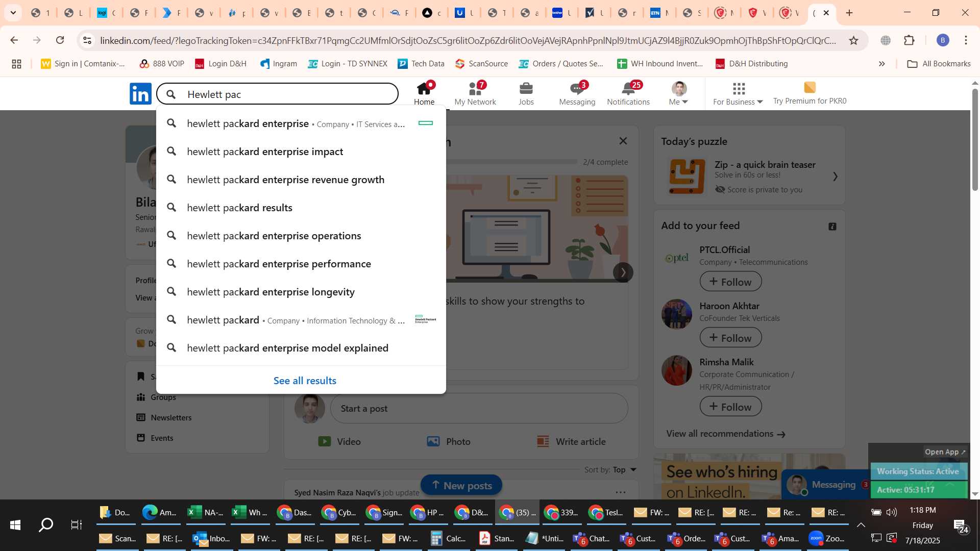This screenshot has width=980, height=551.
Task: Open the Chrome profile avatar B
Action: [942, 40]
